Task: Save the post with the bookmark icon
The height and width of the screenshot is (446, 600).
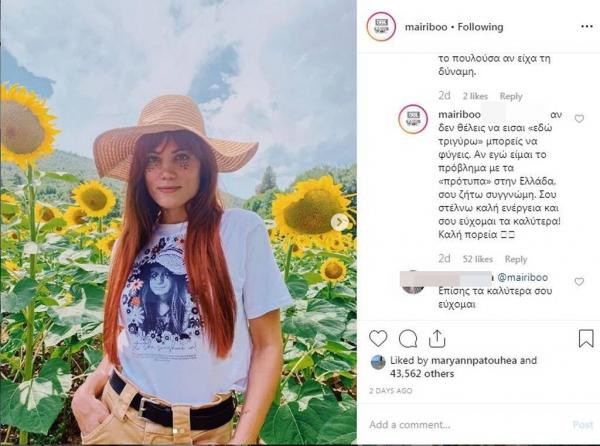Action: [x=586, y=339]
